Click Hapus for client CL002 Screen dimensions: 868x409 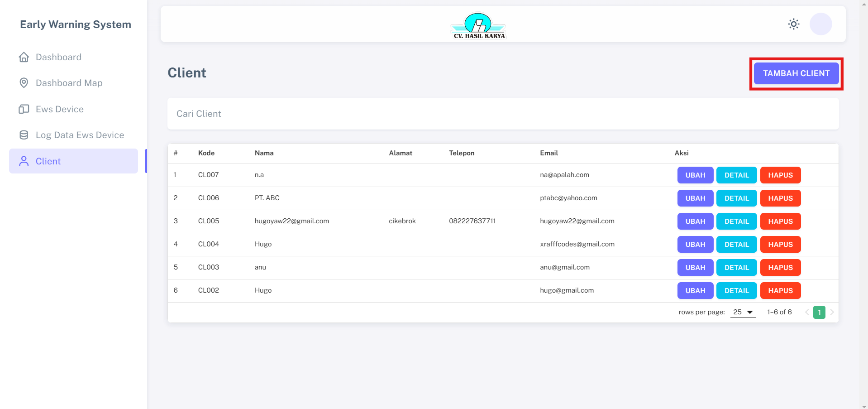(x=780, y=291)
